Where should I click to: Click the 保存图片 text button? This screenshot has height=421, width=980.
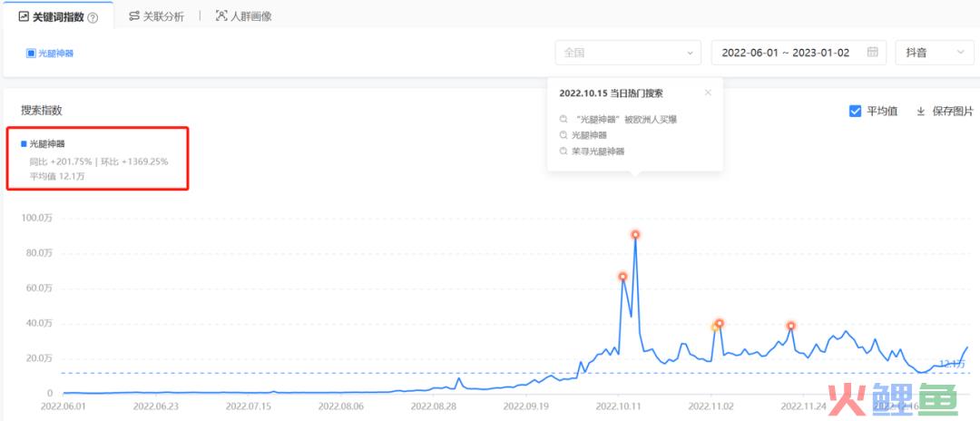click(x=953, y=111)
